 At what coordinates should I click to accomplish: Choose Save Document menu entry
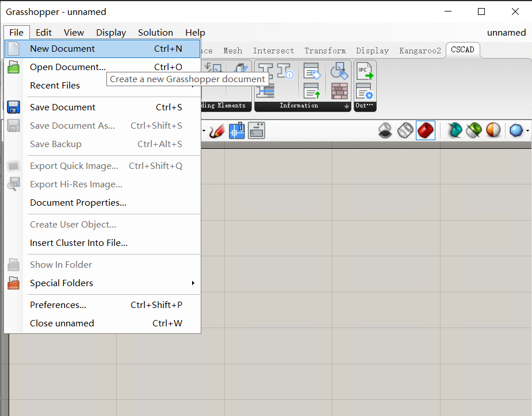tap(102, 107)
